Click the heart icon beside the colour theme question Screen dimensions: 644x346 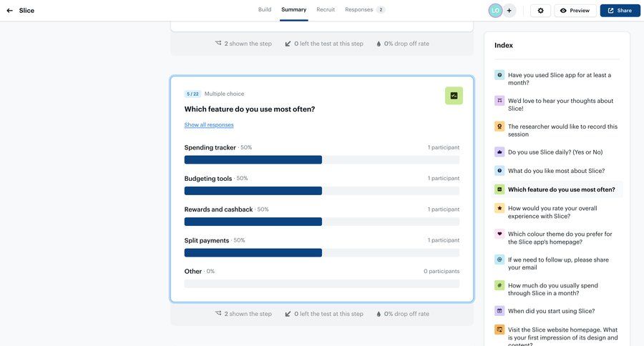(499, 234)
